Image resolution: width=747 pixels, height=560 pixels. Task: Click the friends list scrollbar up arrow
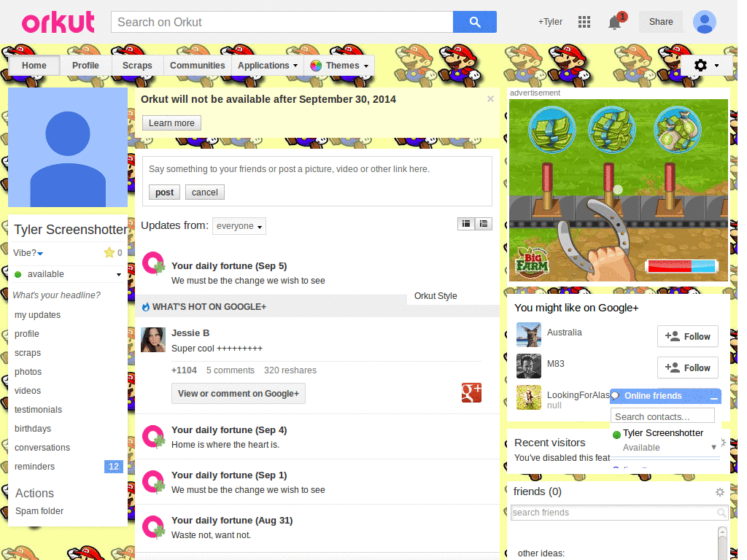(722, 531)
